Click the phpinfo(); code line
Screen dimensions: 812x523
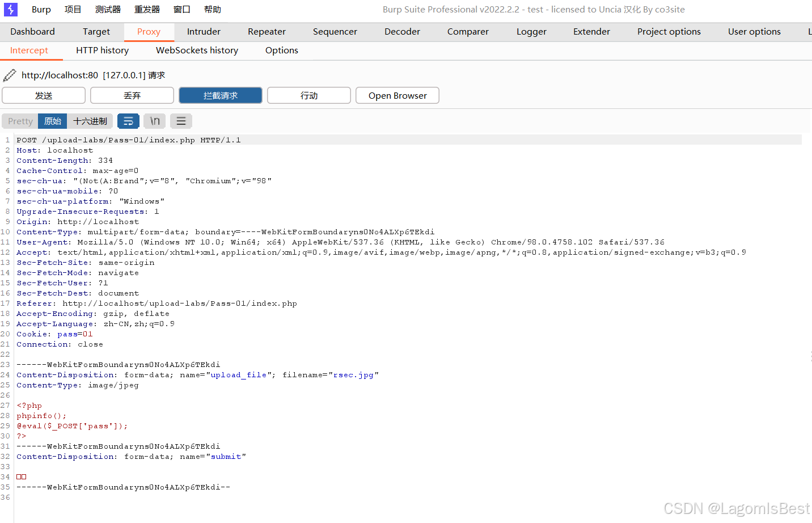pos(41,416)
